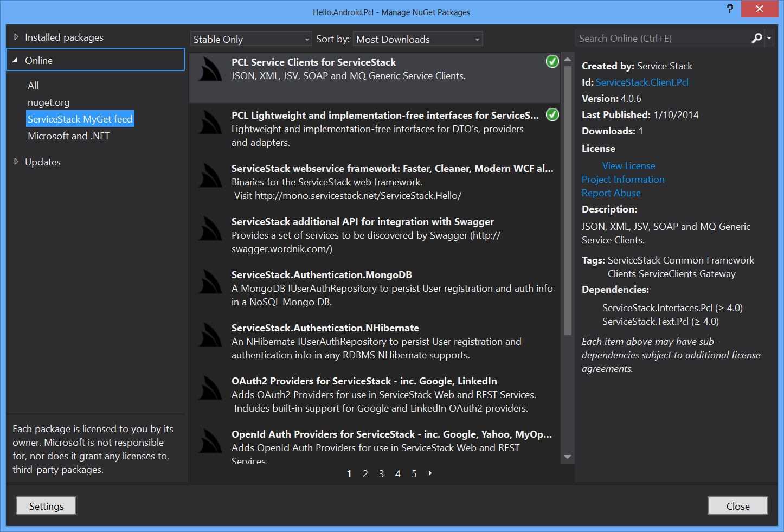Go to results page 2

365,474
